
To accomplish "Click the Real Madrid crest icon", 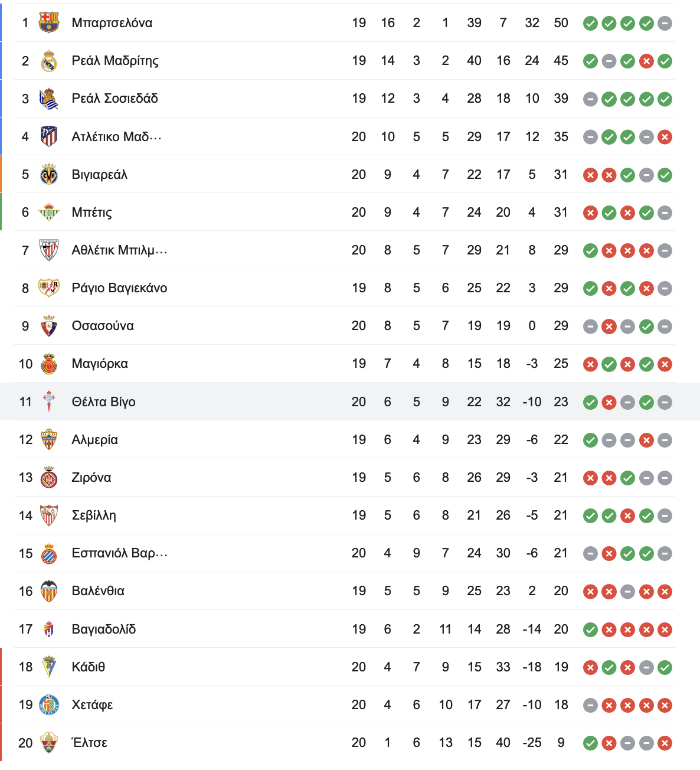I will click(x=49, y=61).
